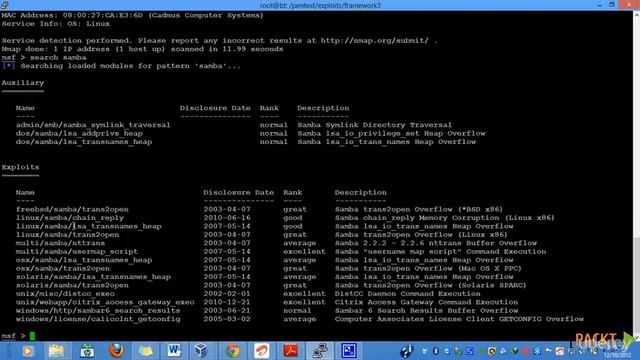Click 'unix/misc/distcc_exec' exploit name
The height and width of the screenshot is (360, 640).
coord(65,293)
